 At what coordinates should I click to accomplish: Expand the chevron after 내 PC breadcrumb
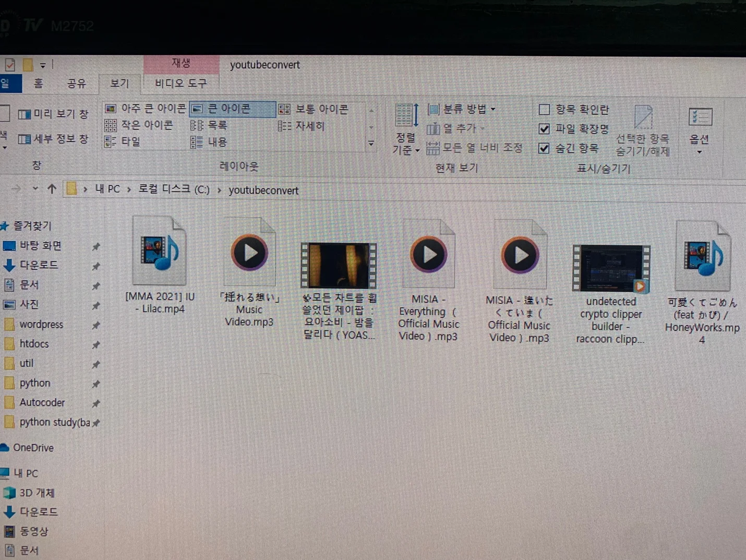tap(129, 189)
